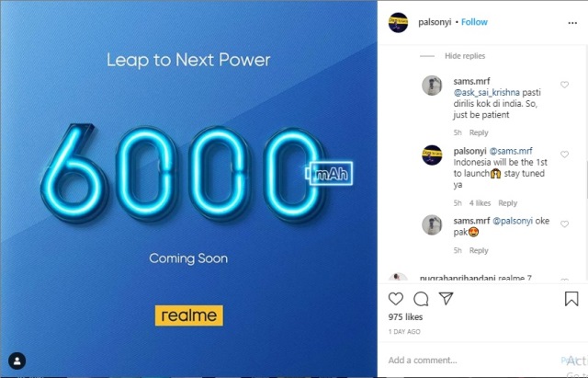Image resolution: width=588 pixels, height=378 pixels.
Task: Open three-dot more options menu
Action: (572, 23)
